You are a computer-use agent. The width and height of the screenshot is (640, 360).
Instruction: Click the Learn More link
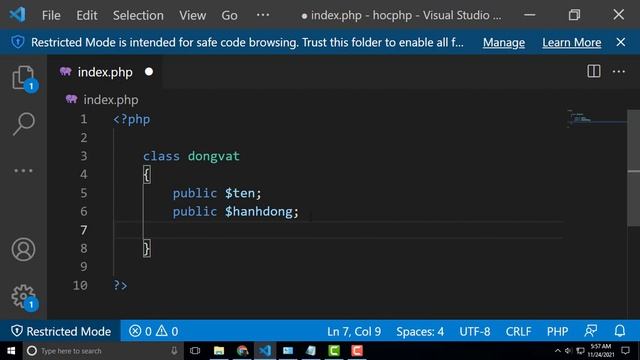[x=571, y=42]
